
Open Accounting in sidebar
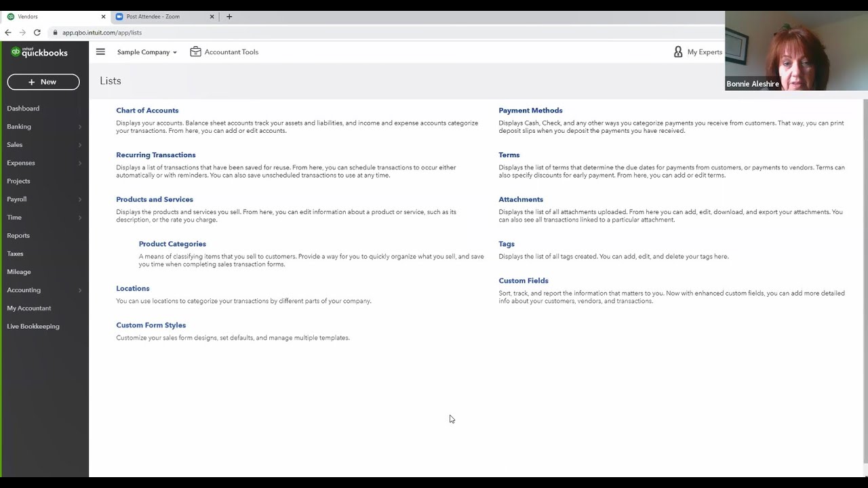[x=24, y=290]
